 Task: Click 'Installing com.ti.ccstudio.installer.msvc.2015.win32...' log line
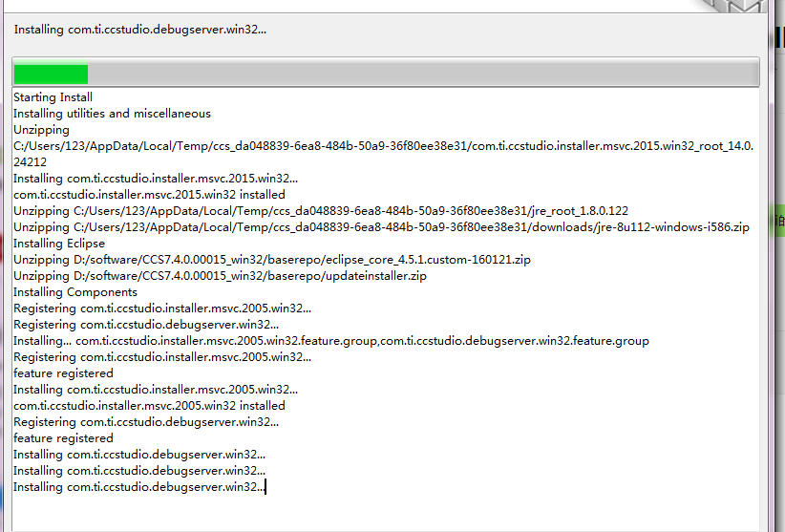[x=156, y=179]
